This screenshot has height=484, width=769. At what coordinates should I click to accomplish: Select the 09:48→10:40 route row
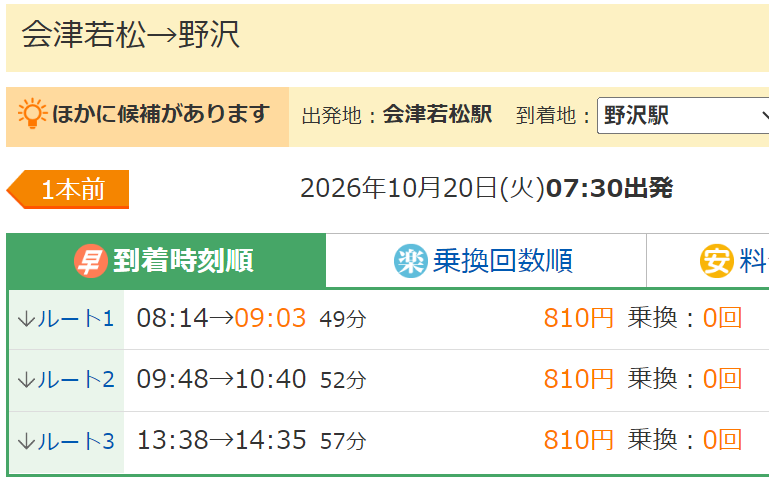[x=389, y=381]
